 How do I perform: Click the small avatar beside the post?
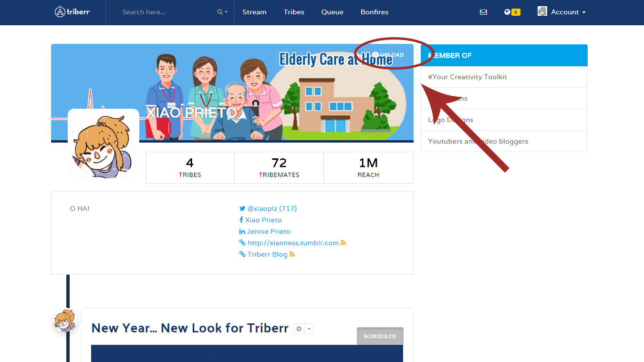[x=64, y=321]
